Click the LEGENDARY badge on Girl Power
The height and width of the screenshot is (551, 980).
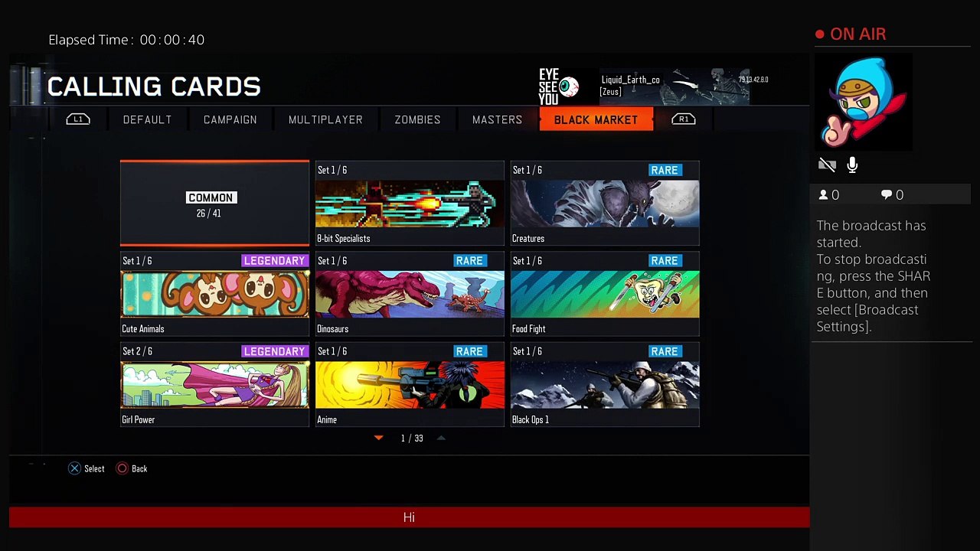click(x=274, y=351)
